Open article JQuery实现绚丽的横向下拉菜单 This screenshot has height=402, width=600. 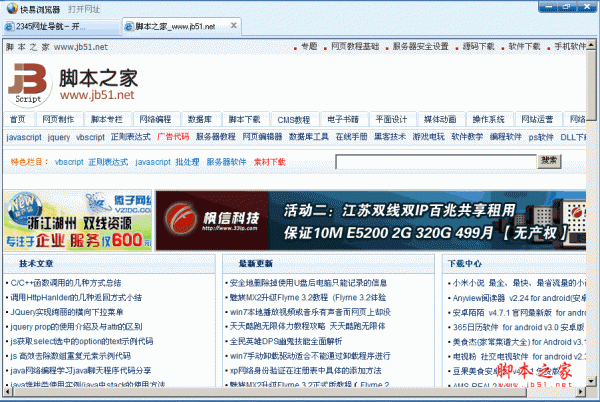[67, 312]
